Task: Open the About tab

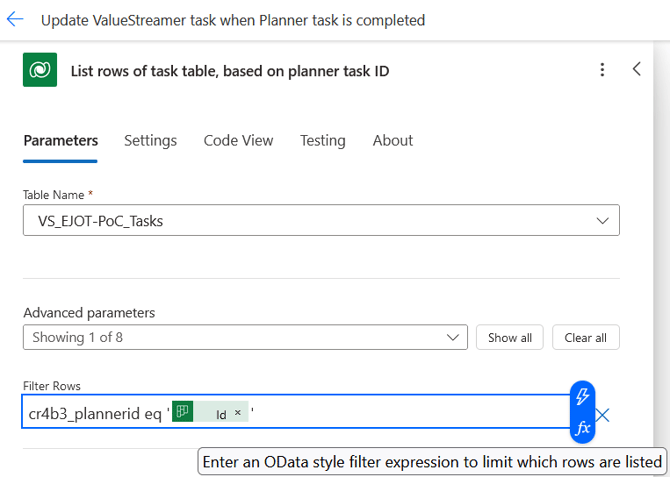Action: coord(392,141)
